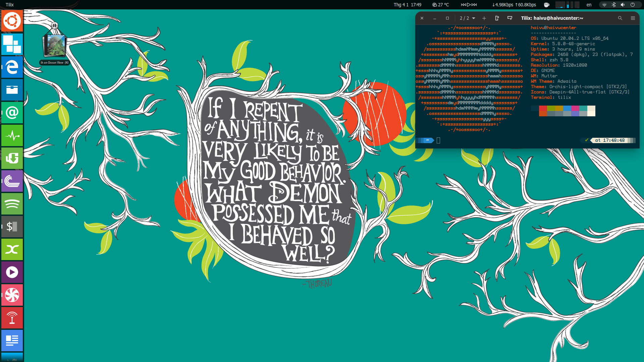This screenshot has width=644, height=362.
Task: Click the Theme: Orchis-light-compact line
Action: (579, 87)
